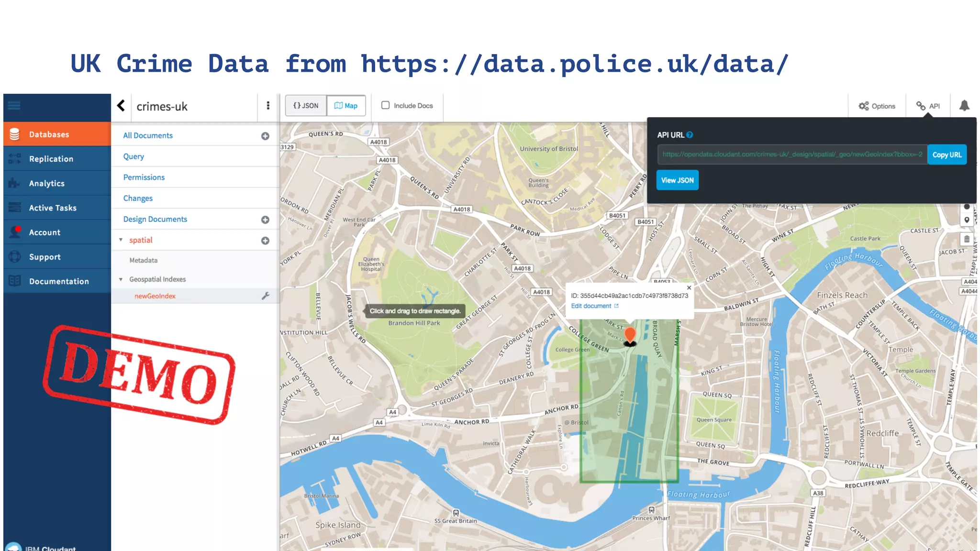Select the spatial design document
The image size is (980, 551).
point(141,240)
